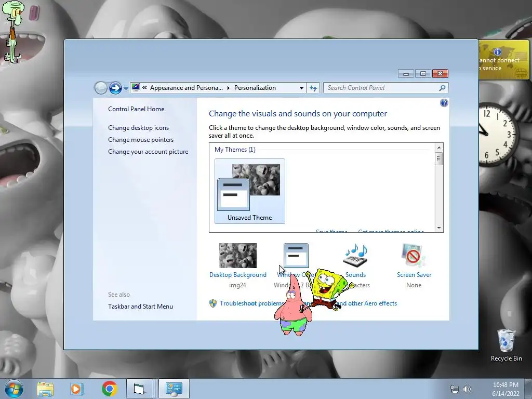This screenshot has width=532, height=399.
Task: Open Google Chrome from the taskbar
Action: 109,389
